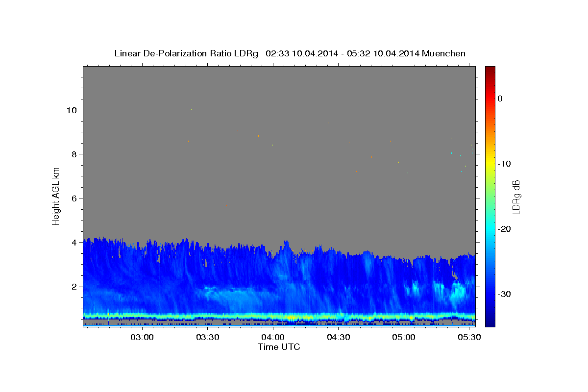The width and height of the screenshot is (588, 392).
Task: Click the height axis label 8
Action: coord(75,154)
